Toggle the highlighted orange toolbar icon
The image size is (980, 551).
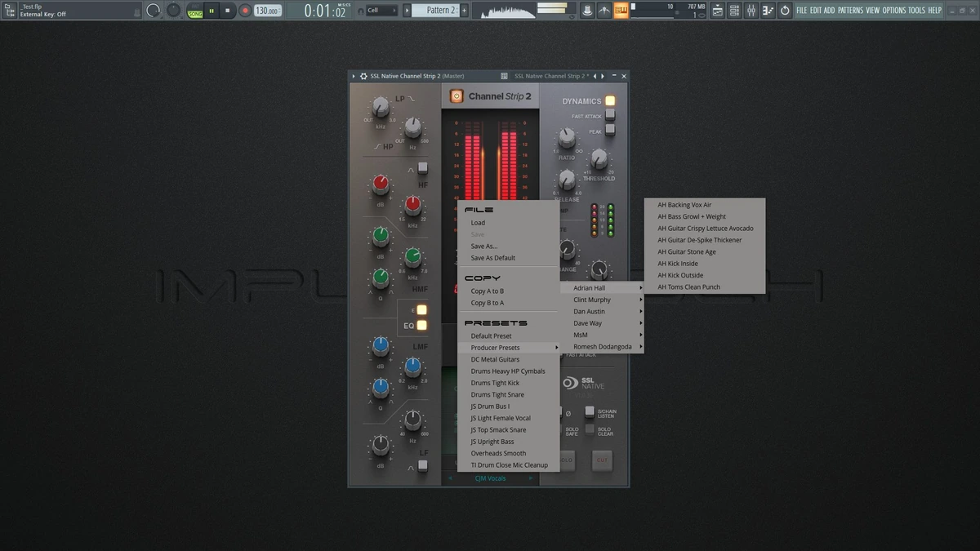[x=621, y=11]
